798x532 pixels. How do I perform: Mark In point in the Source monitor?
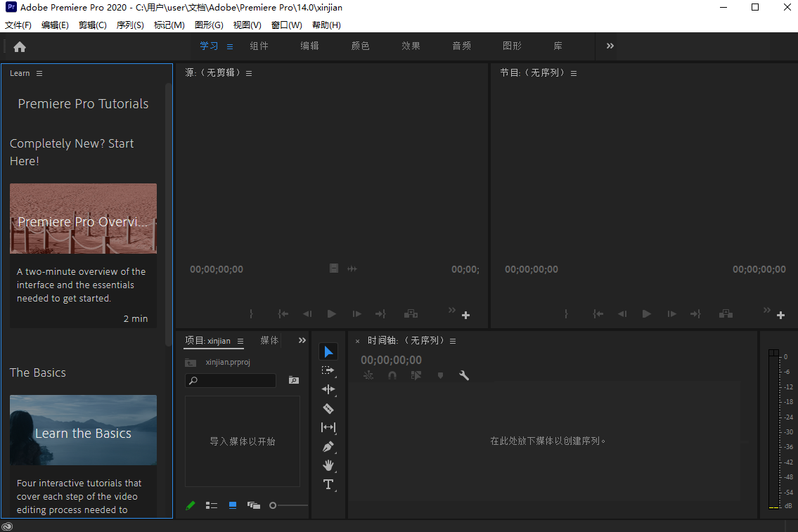(252, 314)
